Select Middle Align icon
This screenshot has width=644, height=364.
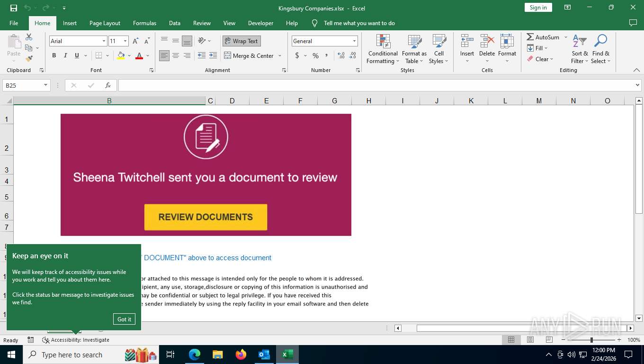pos(176,41)
